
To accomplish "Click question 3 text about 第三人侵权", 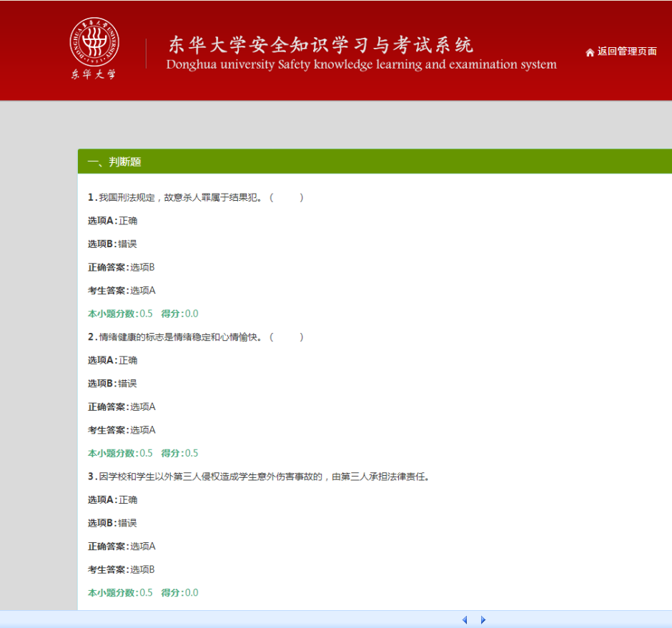I will coord(257,477).
